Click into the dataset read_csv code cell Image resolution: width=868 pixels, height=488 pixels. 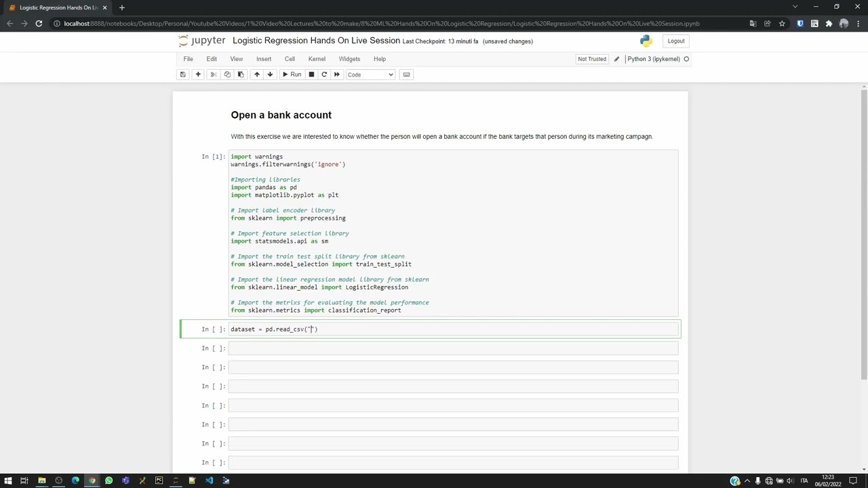pyautogui.click(x=453, y=329)
